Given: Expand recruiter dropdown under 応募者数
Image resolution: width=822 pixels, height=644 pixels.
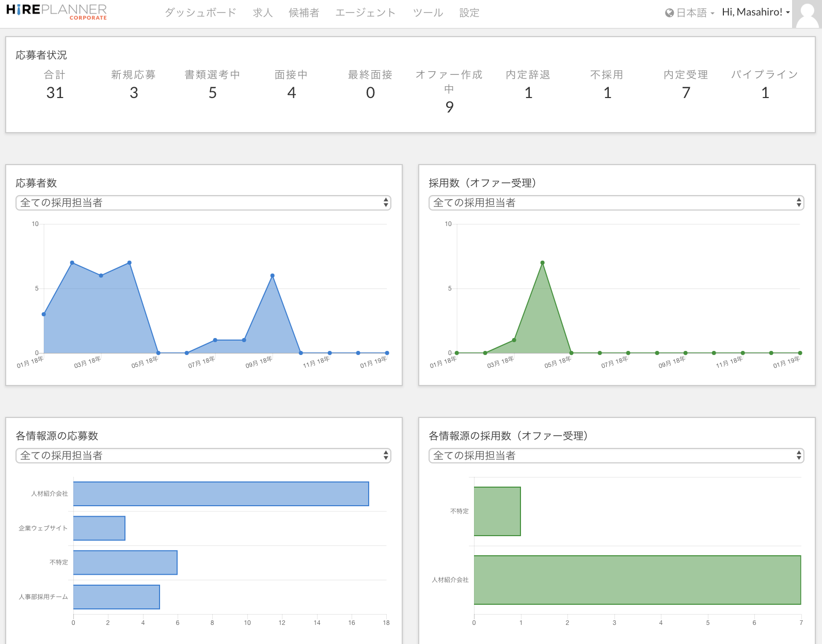Looking at the screenshot, I should [x=203, y=203].
